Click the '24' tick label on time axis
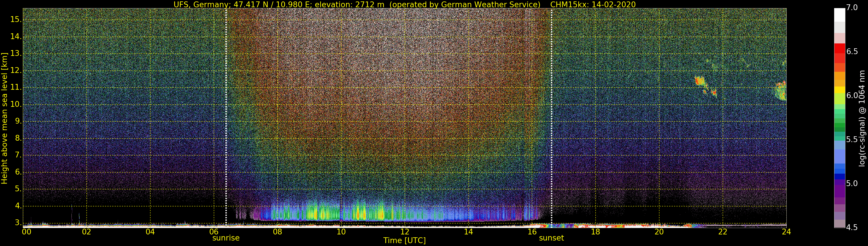Image resolution: width=868 pixels, height=246 pixels. point(786,232)
